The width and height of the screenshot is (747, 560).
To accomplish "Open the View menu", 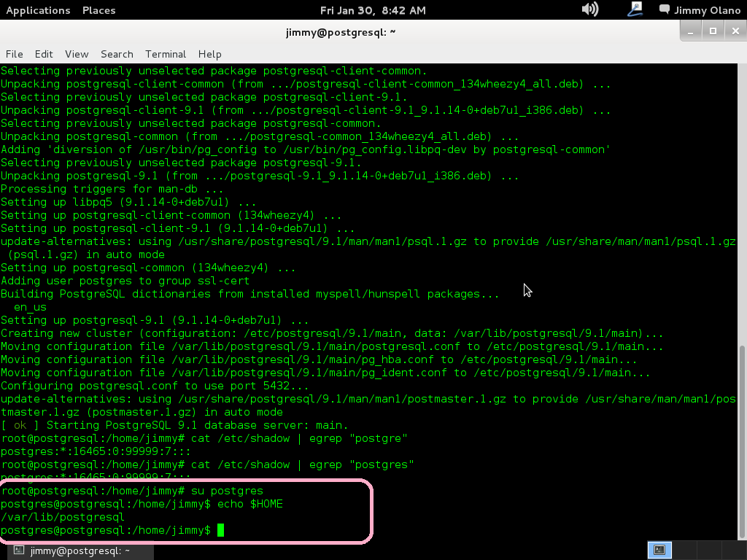I will coord(77,54).
